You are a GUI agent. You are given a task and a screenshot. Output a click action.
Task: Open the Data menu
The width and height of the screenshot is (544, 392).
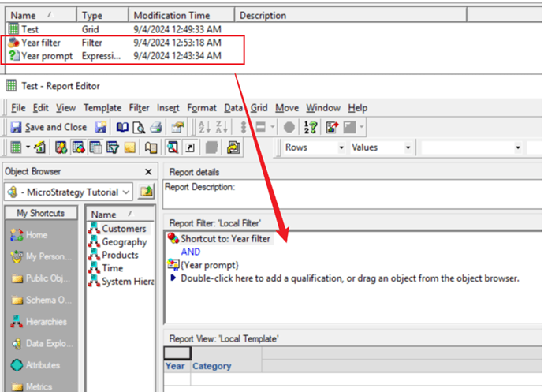coord(233,107)
